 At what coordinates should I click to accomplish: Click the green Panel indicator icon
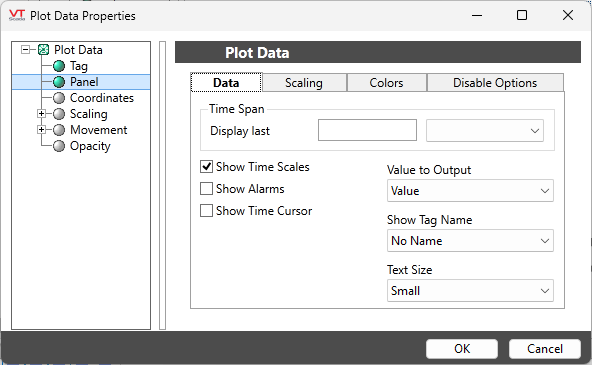59,82
